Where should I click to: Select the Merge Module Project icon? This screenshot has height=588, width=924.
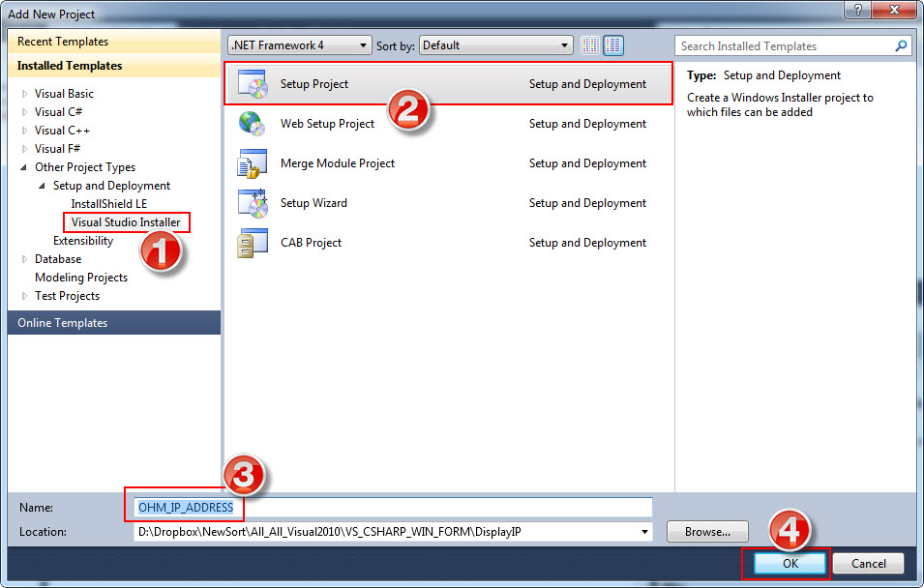tap(253, 163)
